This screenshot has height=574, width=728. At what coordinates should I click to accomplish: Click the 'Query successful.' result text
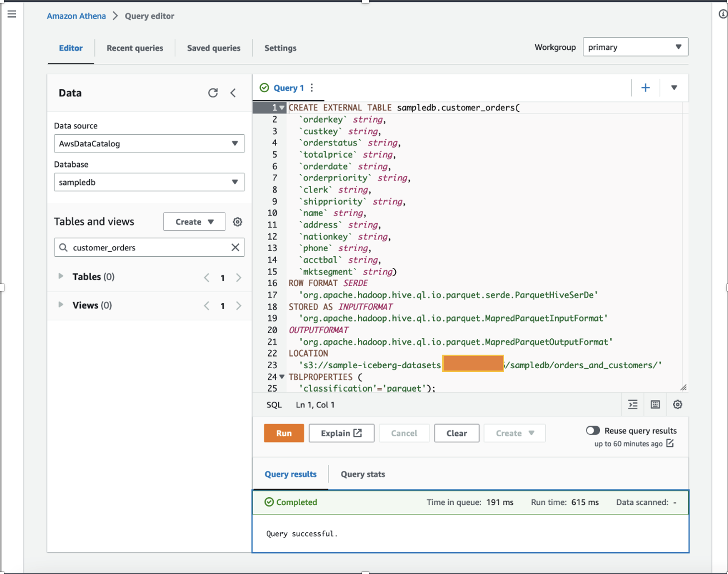(x=302, y=534)
